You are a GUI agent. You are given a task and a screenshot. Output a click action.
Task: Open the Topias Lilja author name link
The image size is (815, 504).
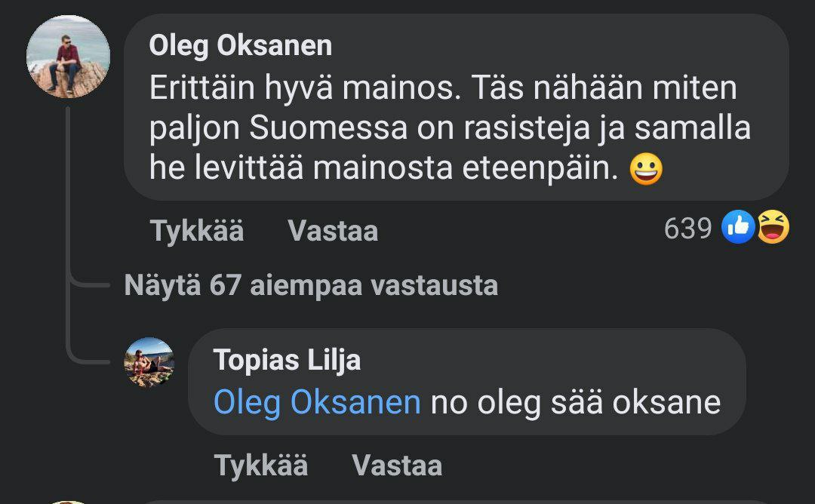pos(287,360)
